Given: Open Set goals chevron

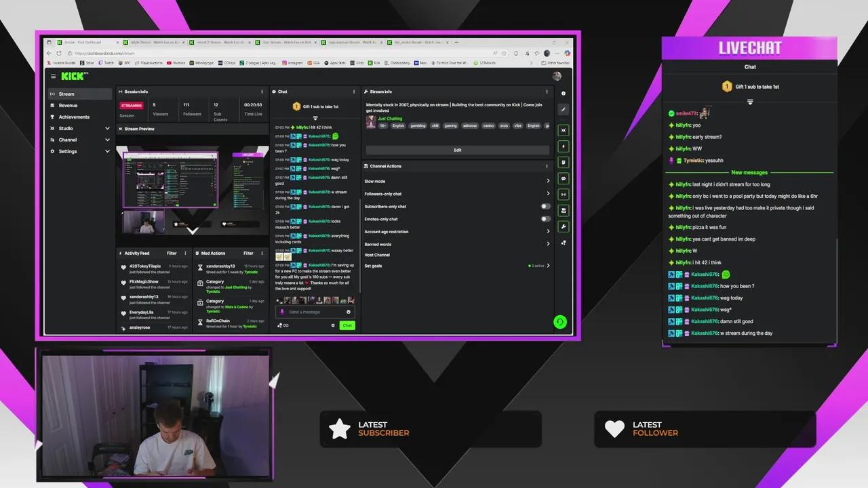Looking at the screenshot, I should (x=548, y=266).
